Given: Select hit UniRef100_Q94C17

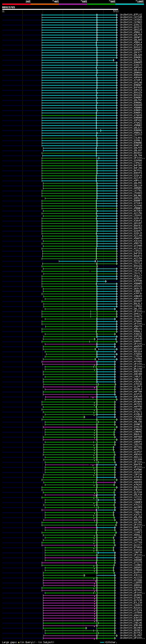Looking at the screenshot, I should 131,314.
